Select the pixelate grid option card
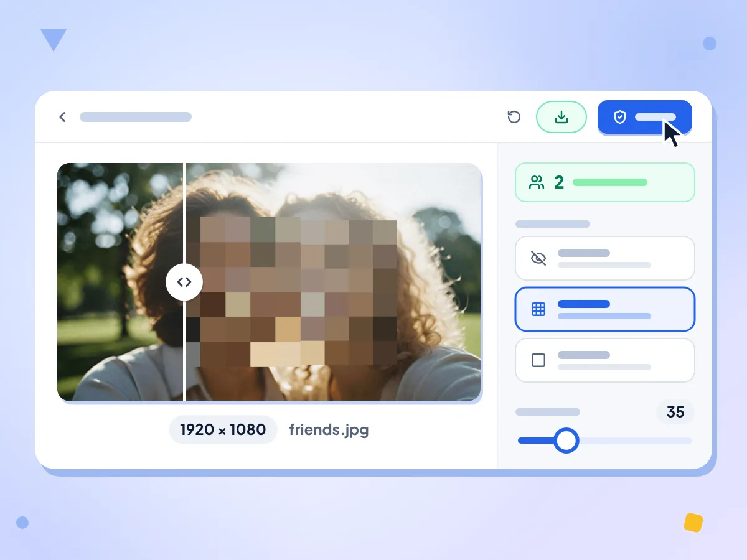The image size is (747, 560). [605, 309]
